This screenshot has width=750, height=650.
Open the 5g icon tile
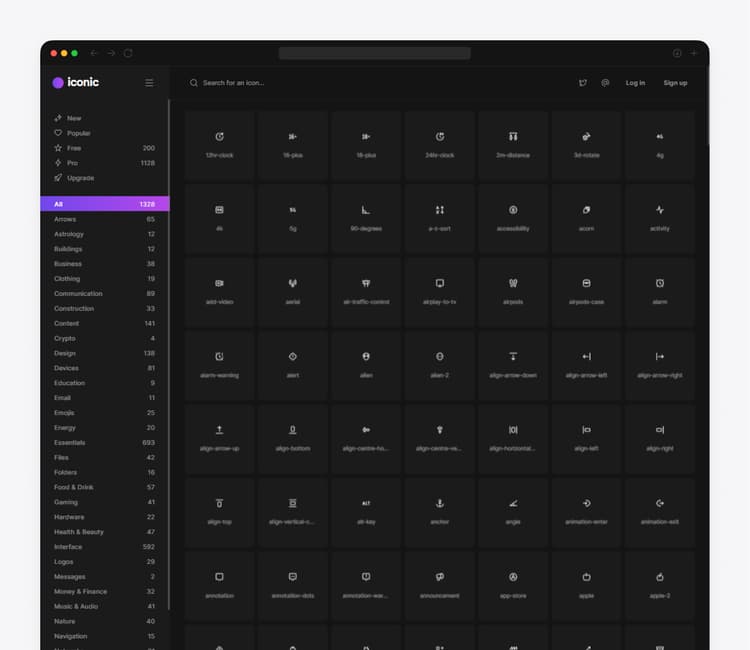293,219
